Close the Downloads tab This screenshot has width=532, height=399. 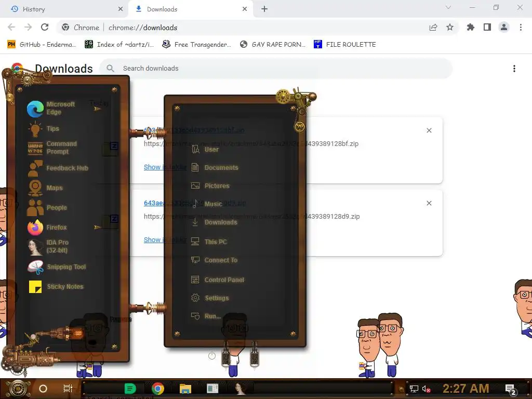pyautogui.click(x=245, y=9)
